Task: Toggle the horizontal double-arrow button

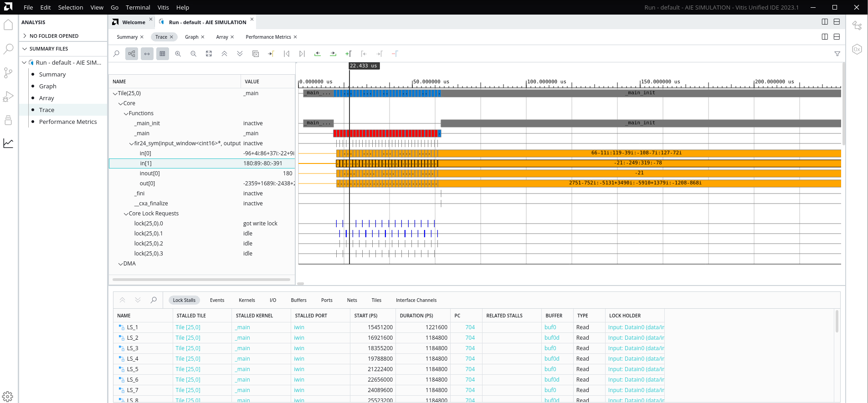Action: [147, 54]
